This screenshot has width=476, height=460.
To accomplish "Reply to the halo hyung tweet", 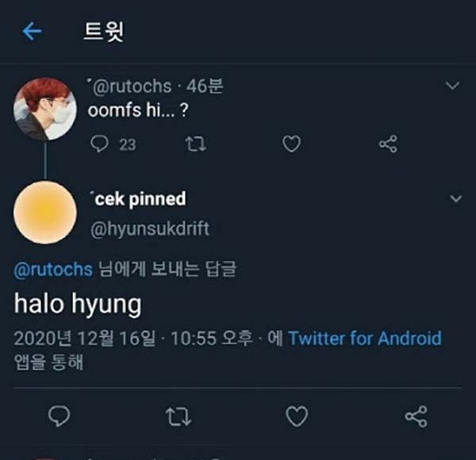I will pos(60,416).
